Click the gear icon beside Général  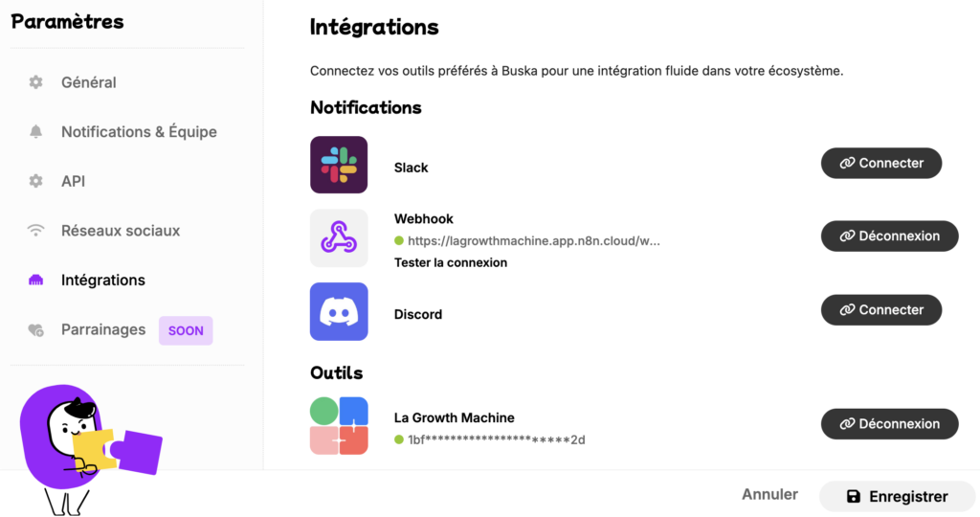[36, 82]
